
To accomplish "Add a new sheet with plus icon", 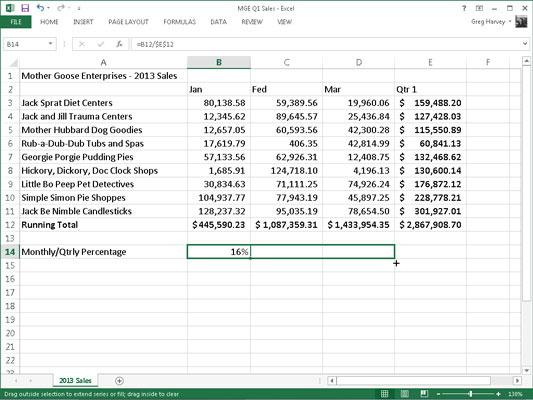I will (x=119, y=381).
